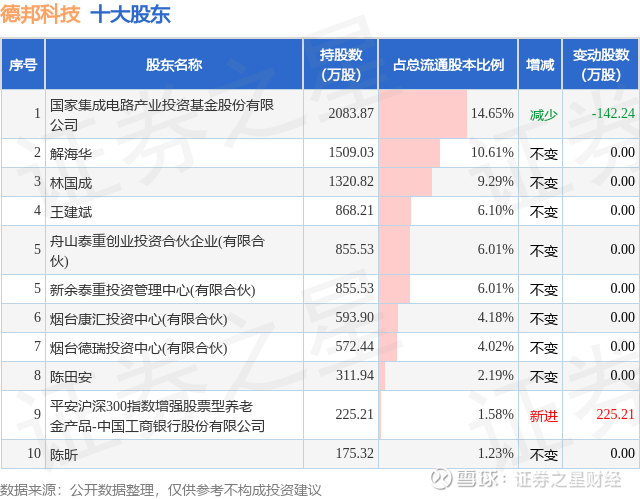The height and width of the screenshot is (499, 640).
Task: Click shareholder 烟台康汇投资中心
Action: [x=138, y=318]
